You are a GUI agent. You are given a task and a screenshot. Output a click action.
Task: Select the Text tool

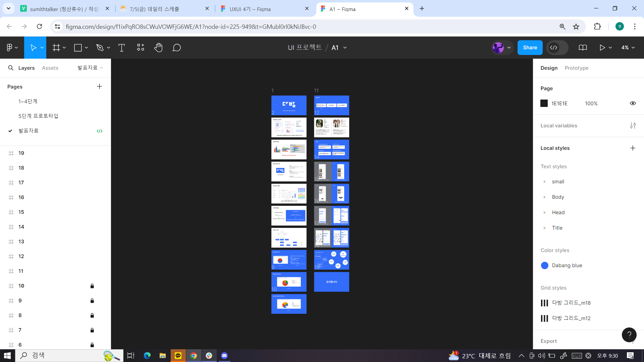click(121, 48)
